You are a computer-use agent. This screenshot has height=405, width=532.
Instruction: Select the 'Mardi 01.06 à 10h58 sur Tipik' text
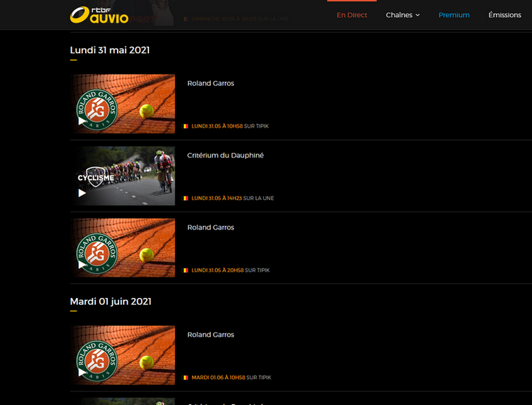(231, 377)
